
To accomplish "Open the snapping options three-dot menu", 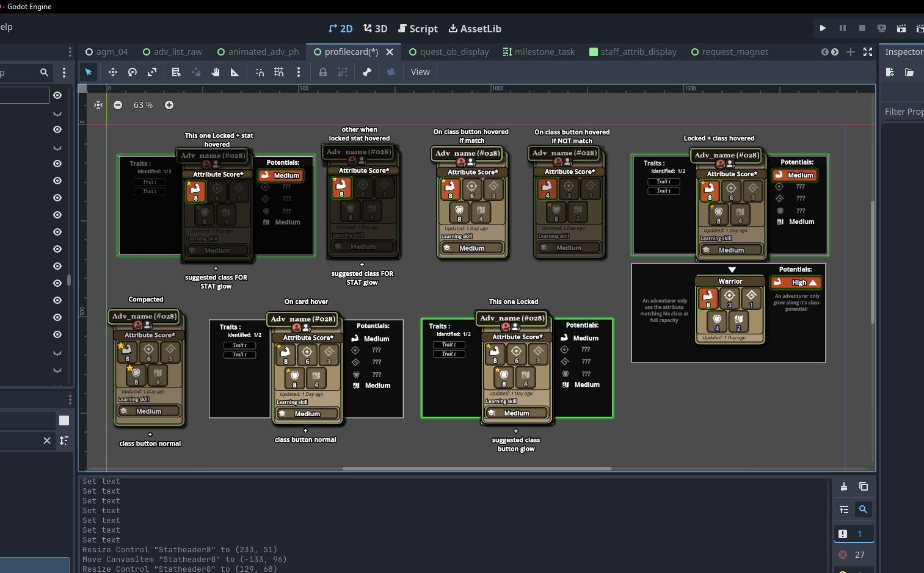I will tap(299, 72).
